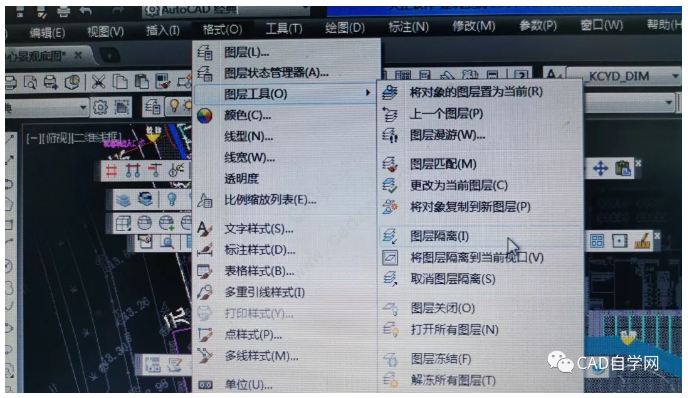Image resolution: width=688 pixels, height=398 pixels.
Task: Click the four-squares grid floating toolbar icon
Action: click(x=597, y=241)
